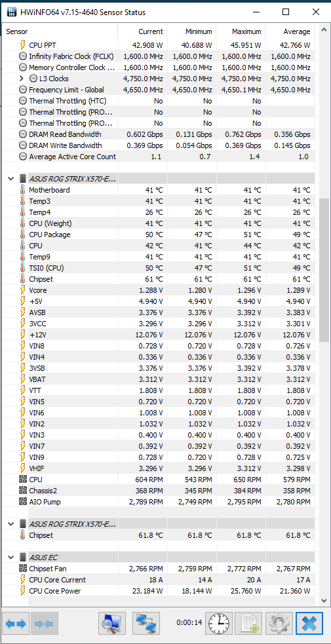Select the Temp9 sensor row
Viewport: 331px width, 644px height.
coord(159,257)
